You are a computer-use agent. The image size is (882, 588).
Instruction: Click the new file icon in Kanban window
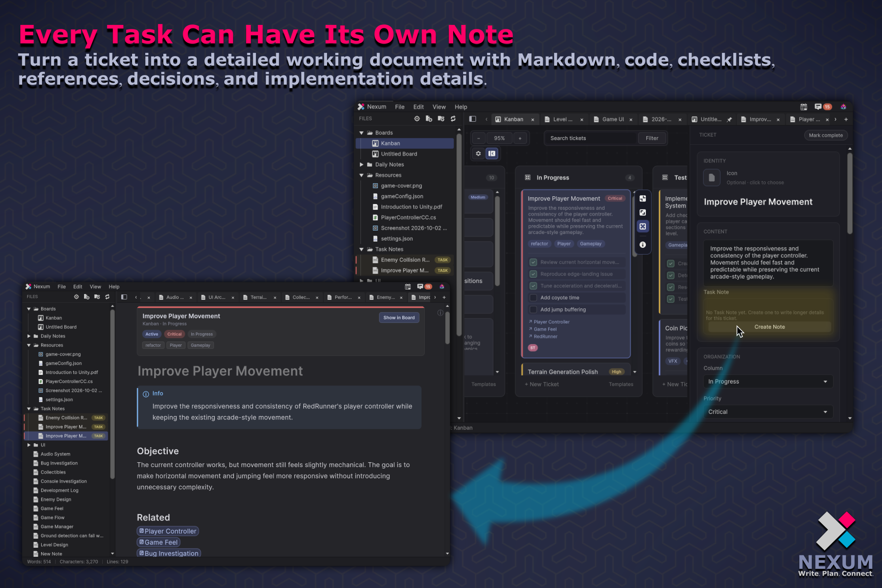(429, 119)
